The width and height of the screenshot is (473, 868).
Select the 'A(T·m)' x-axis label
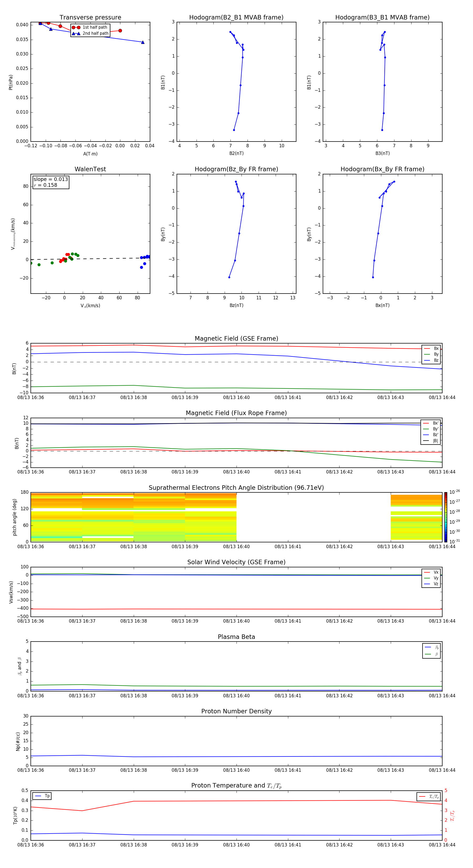click(90, 154)
